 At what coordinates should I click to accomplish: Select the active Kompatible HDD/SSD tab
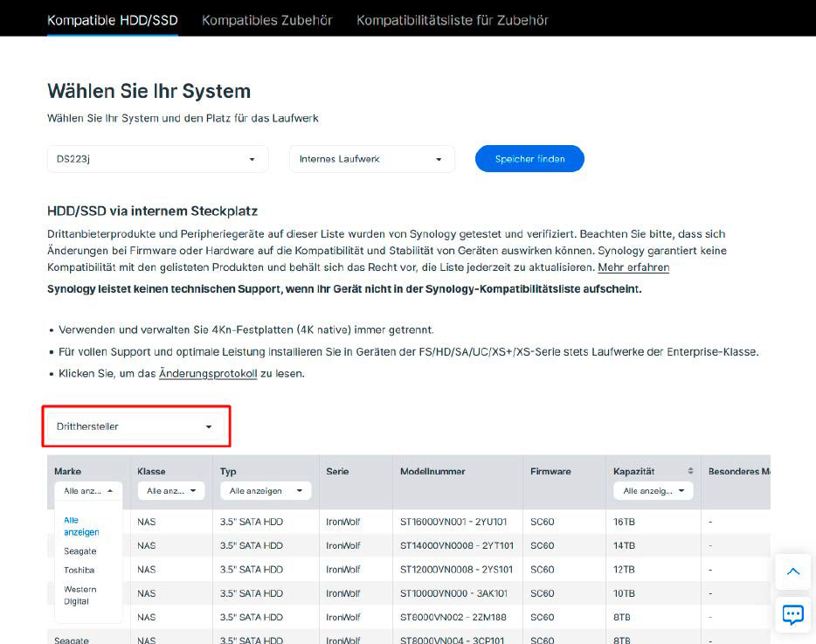click(x=112, y=18)
